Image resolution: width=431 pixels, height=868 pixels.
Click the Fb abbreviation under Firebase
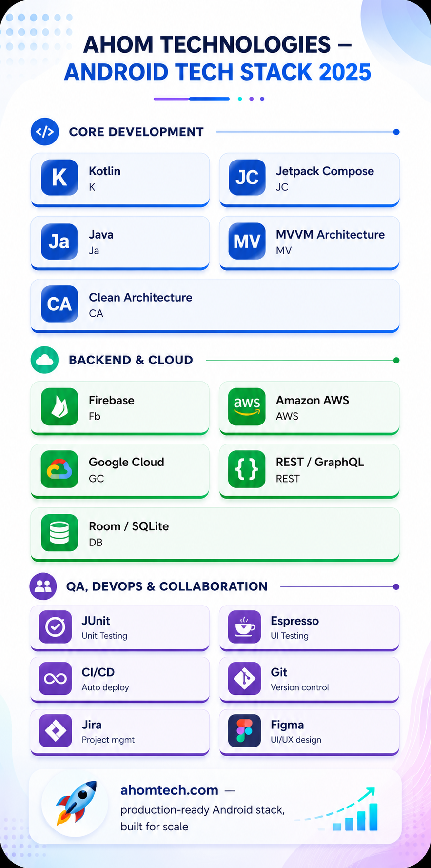(95, 416)
